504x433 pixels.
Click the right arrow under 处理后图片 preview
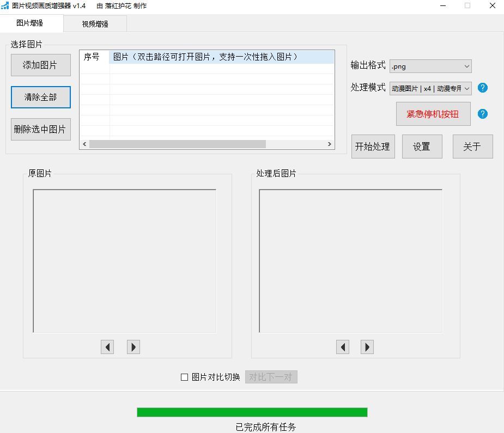coord(367,347)
